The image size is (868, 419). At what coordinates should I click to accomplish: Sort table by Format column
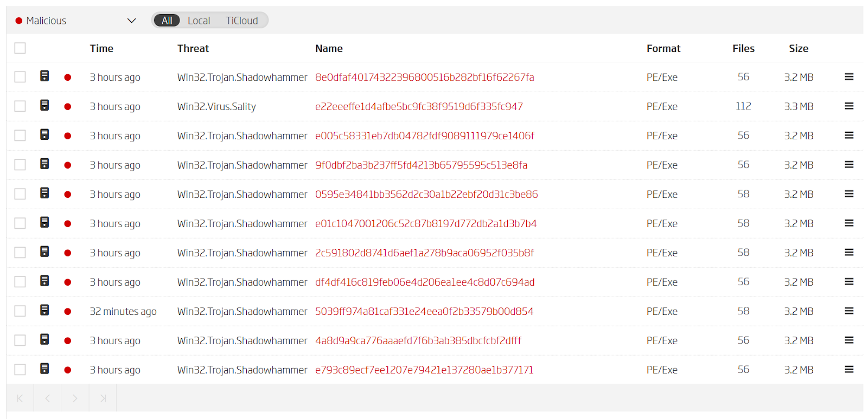click(x=663, y=48)
